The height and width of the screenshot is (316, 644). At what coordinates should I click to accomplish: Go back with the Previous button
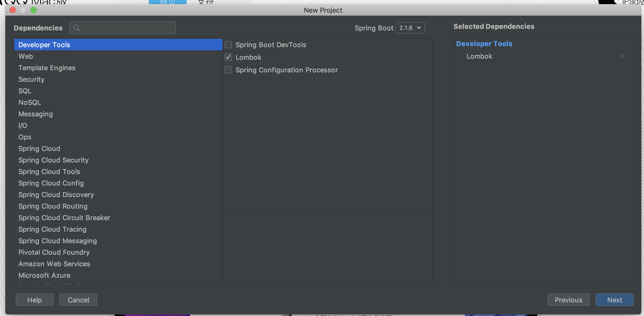tap(568, 300)
